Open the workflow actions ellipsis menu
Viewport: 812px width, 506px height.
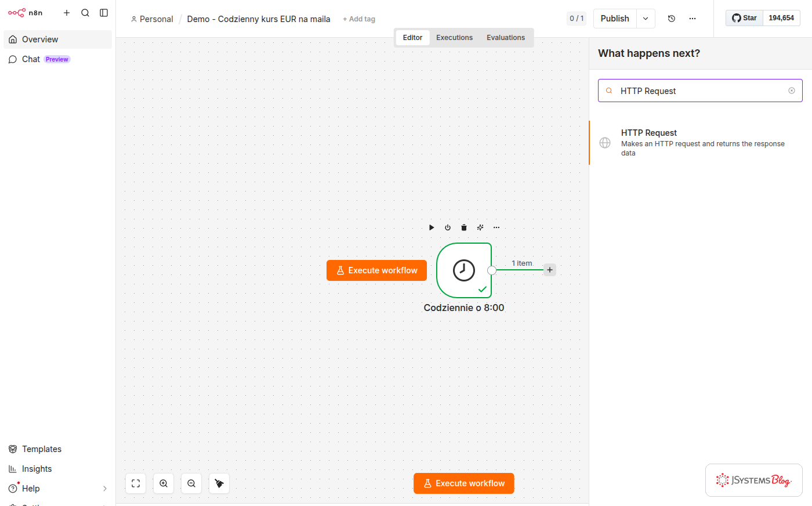point(693,19)
